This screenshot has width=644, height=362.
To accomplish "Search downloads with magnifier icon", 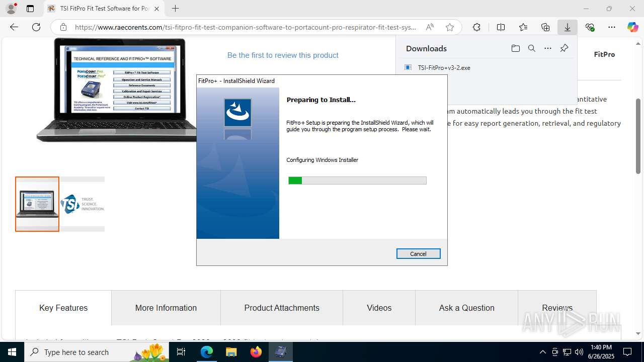I will (x=531, y=48).
